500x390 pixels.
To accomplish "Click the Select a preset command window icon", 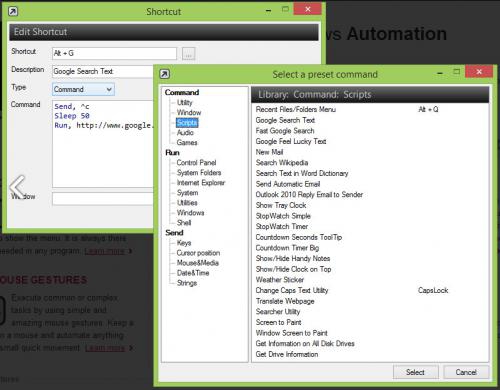I will [x=165, y=74].
